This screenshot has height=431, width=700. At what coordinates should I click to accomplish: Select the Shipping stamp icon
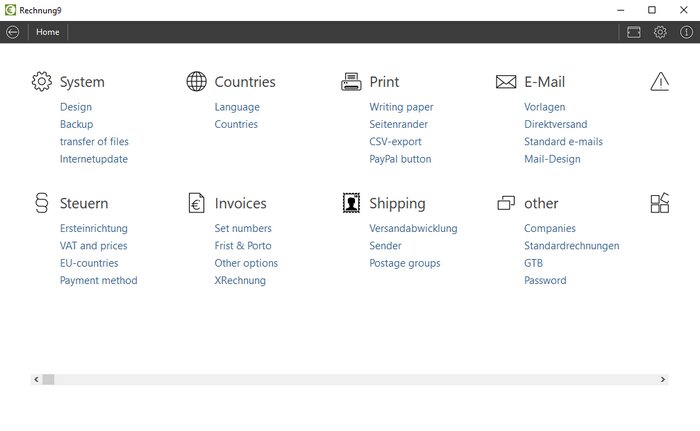[351, 203]
